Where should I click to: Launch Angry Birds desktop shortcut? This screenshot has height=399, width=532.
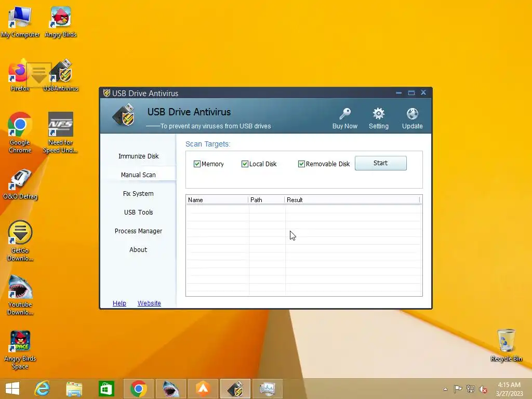click(x=60, y=22)
